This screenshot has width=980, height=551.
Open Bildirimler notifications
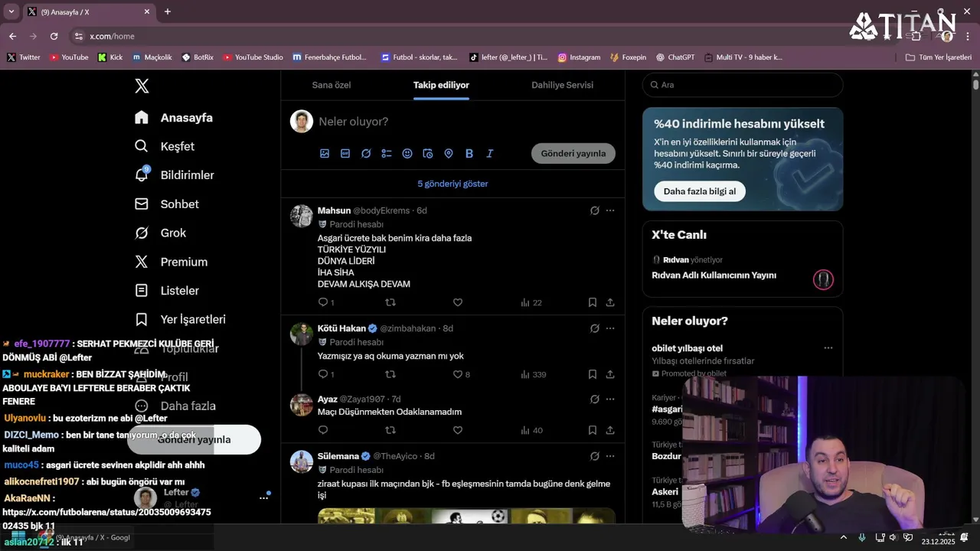(175, 175)
